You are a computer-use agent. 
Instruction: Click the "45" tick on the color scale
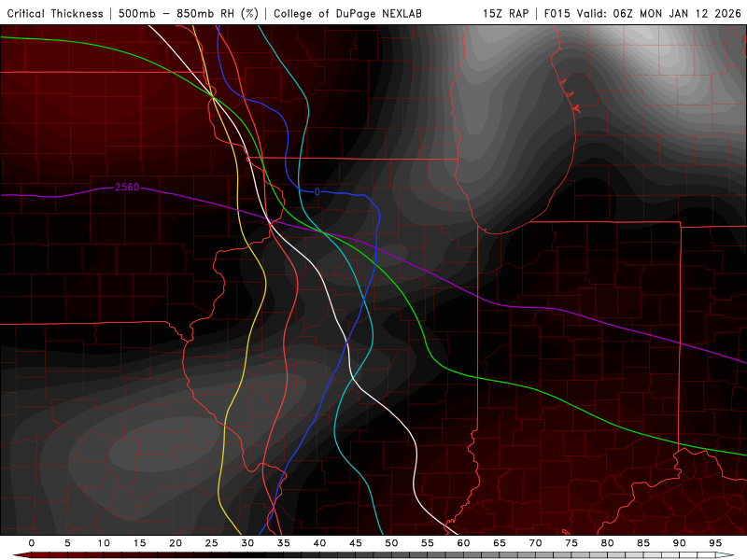click(x=356, y=543)
